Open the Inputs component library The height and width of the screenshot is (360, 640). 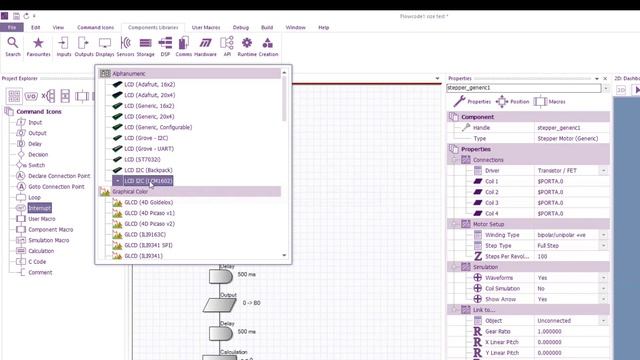tap(64, 47)
